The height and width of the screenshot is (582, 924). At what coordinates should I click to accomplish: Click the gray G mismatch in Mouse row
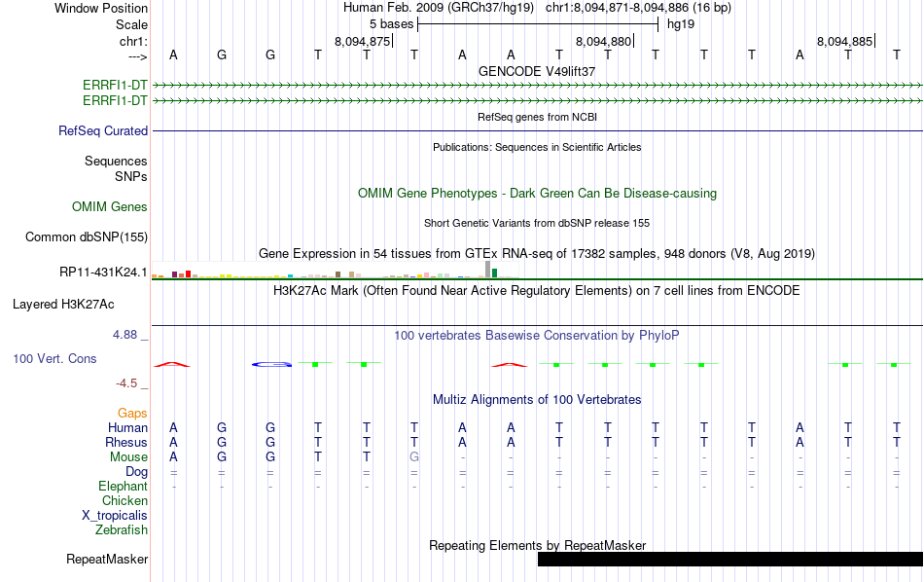414,457
